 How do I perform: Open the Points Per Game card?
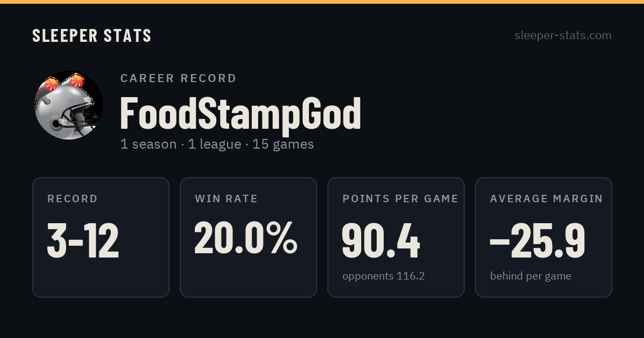(396, 237)
